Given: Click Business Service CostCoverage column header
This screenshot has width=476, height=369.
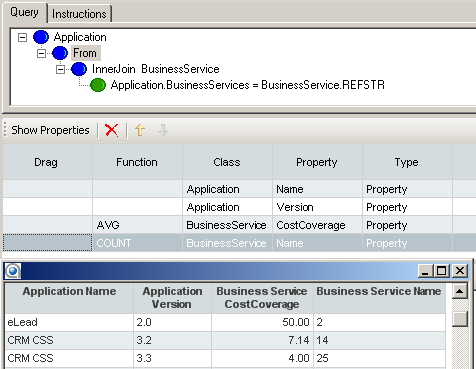Looking at the screenshot, I should coord(262,298).
